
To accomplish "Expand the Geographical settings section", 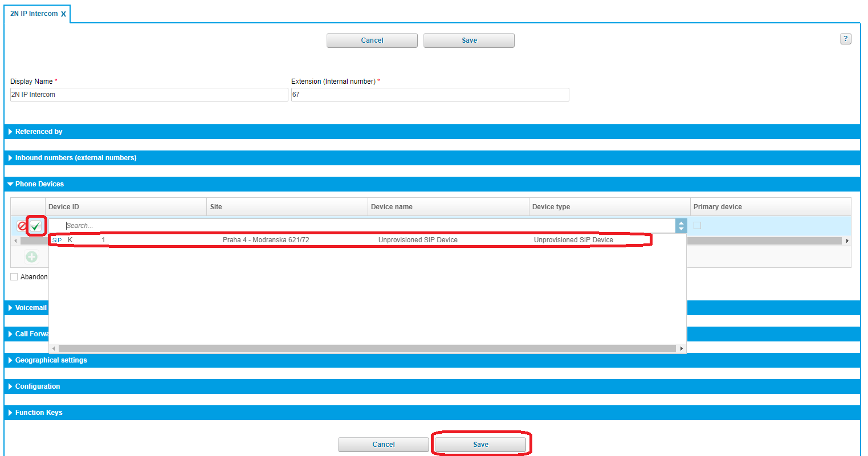I will [x=51, y=360].
